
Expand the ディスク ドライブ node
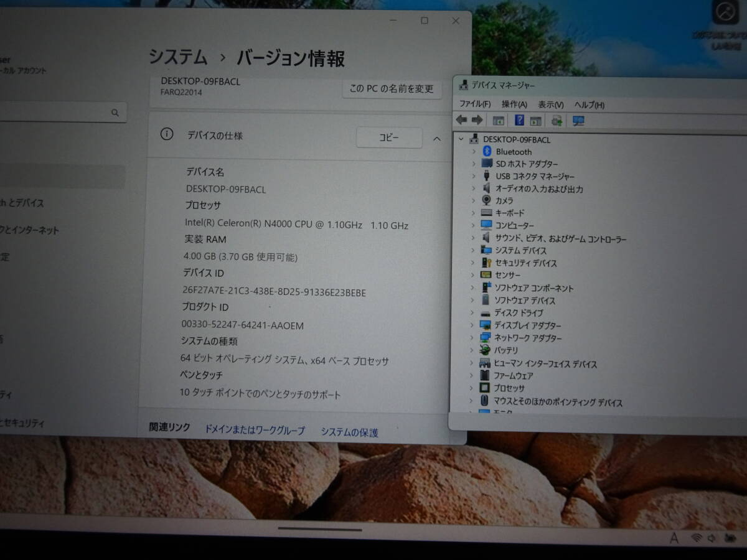click(x=472, y=313)
